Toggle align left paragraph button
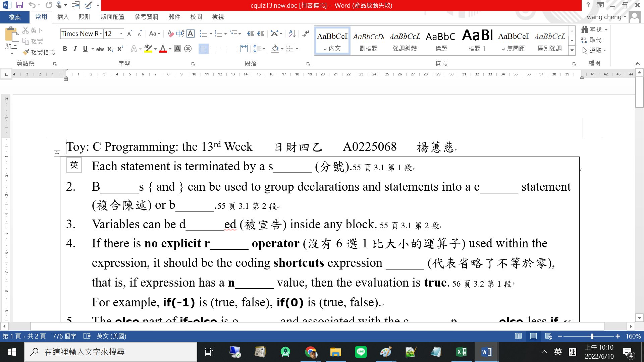Viewport: 644px width, 362px height. tap(203, 49)
